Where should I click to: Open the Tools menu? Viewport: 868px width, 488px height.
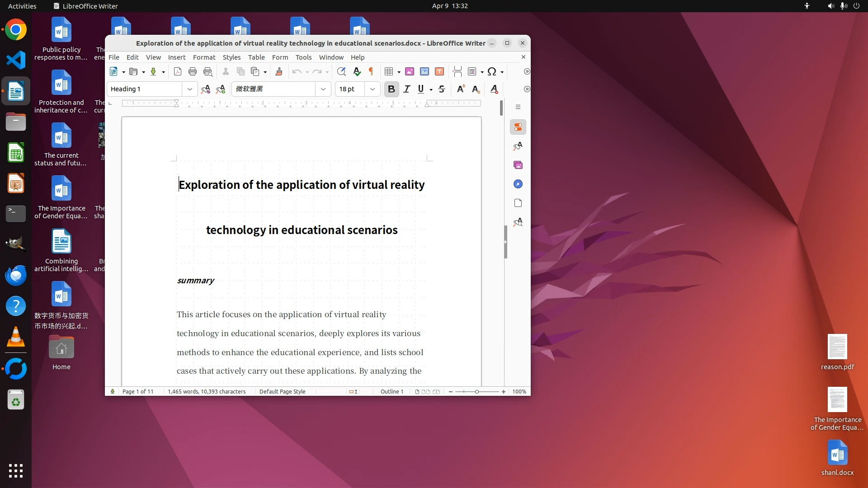pos(303,57)
